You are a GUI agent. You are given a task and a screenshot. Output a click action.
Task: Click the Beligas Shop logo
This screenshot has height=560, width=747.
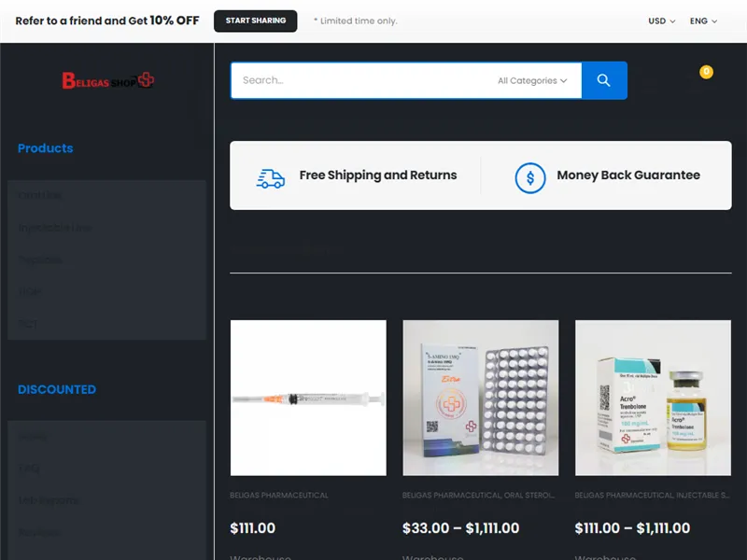[x=107, y=80]
